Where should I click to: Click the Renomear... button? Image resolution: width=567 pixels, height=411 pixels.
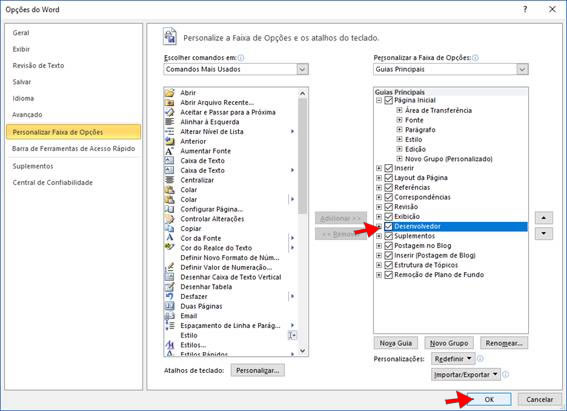pyautogui.click(x=504, y=343)
